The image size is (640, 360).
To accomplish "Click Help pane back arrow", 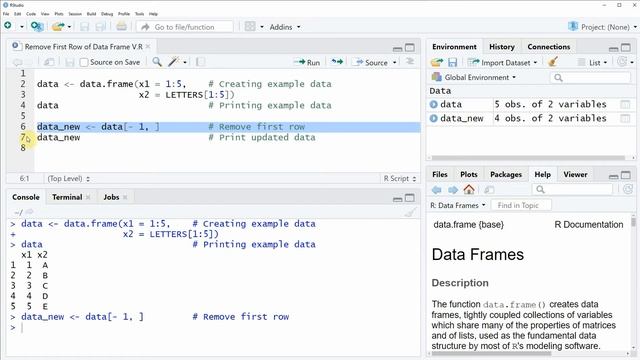I will point(437,190).
